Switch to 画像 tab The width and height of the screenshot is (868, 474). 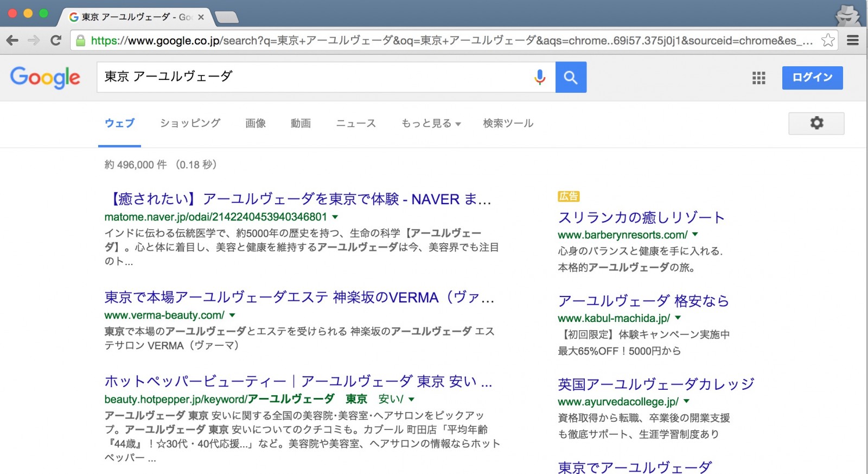pyautogui.click(x=256, y=123)
